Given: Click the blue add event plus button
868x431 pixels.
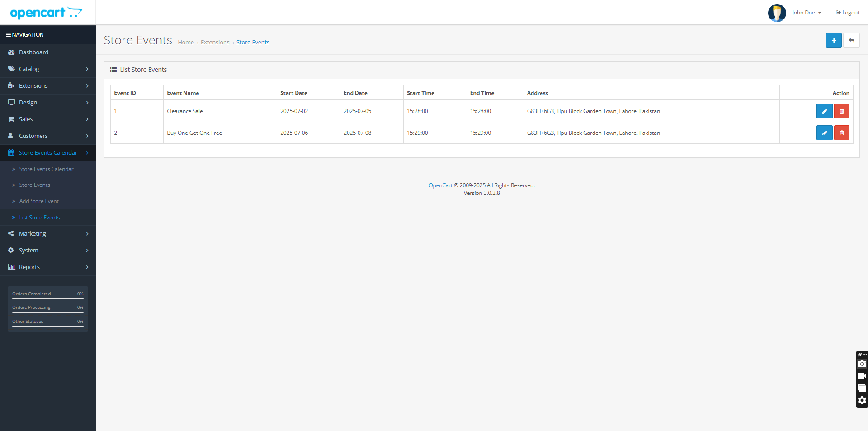Looking at the screenshot, I should (833, 40).
